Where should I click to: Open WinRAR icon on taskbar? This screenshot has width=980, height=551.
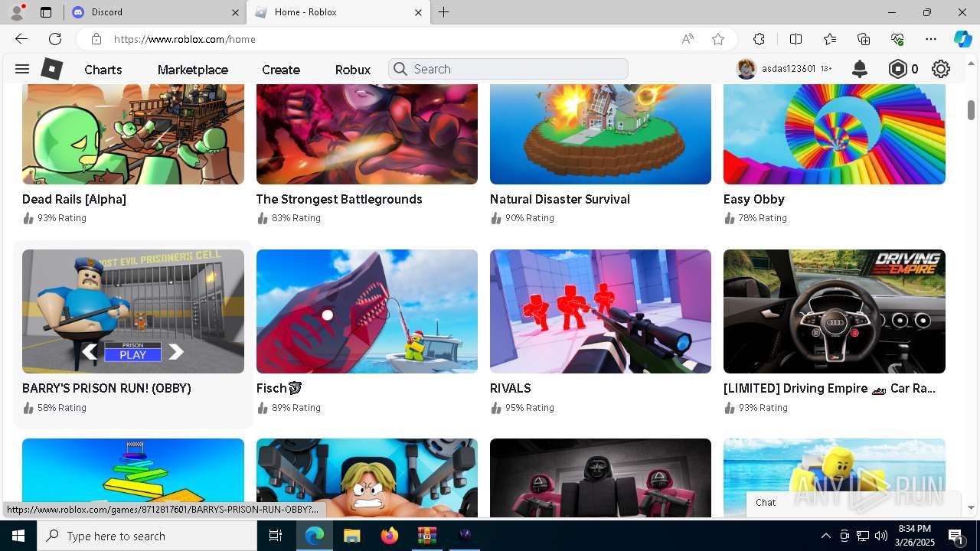click(x=426, y=536)
